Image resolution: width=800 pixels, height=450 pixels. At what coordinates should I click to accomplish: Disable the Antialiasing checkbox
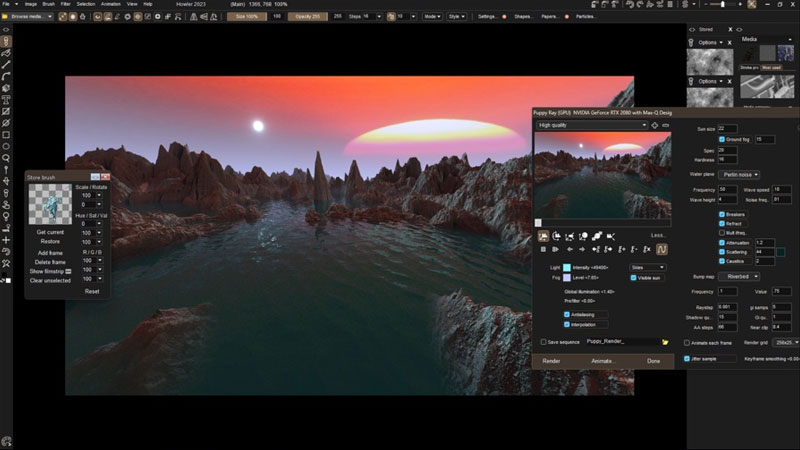pyautogui.click(x=567, y=313)
